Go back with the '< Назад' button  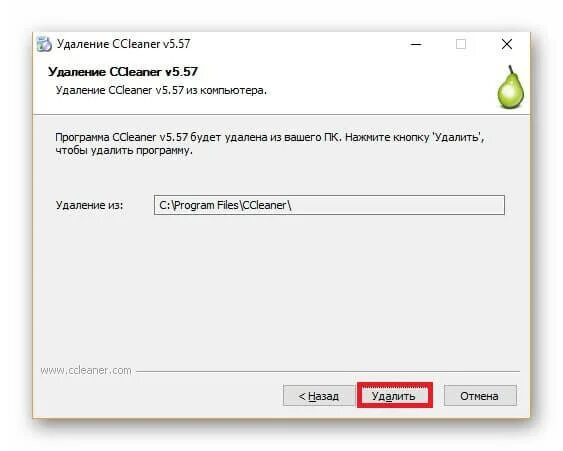(319, 396)
